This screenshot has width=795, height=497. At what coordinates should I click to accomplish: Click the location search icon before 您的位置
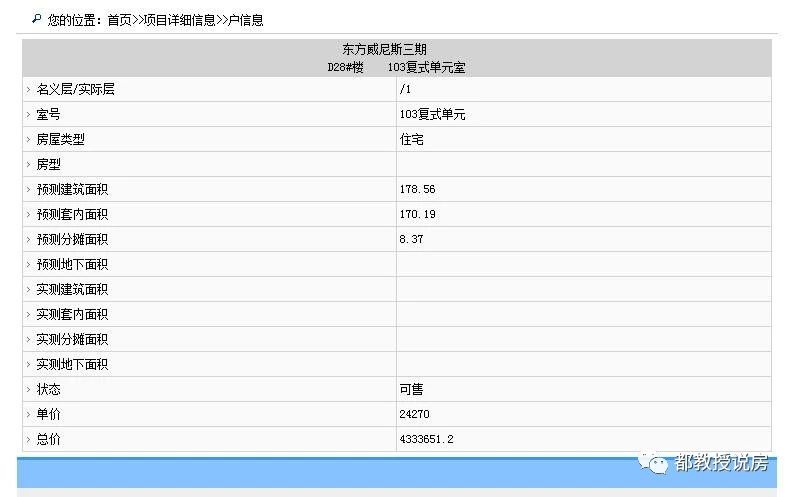coord(37,19)
